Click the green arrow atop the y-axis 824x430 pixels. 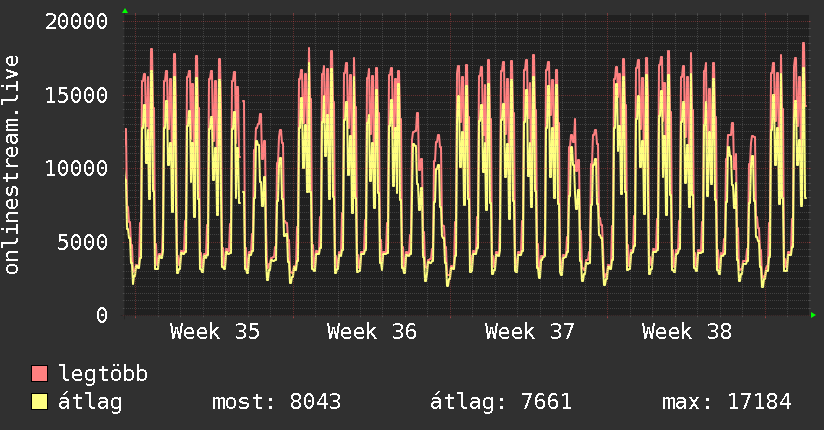click(x=125, y=11)
